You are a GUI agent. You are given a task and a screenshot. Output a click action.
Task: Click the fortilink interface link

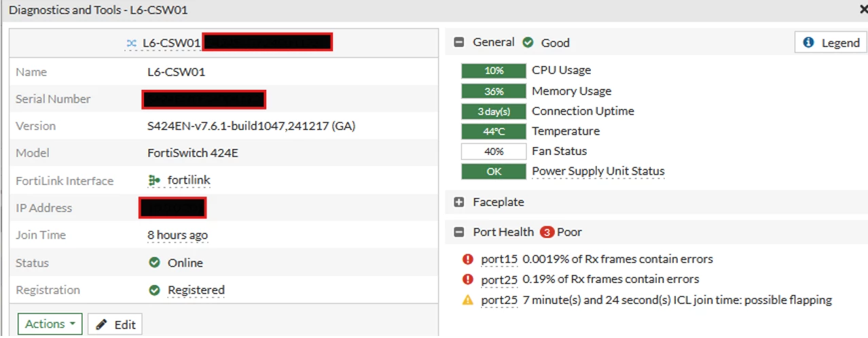[189, 180]
